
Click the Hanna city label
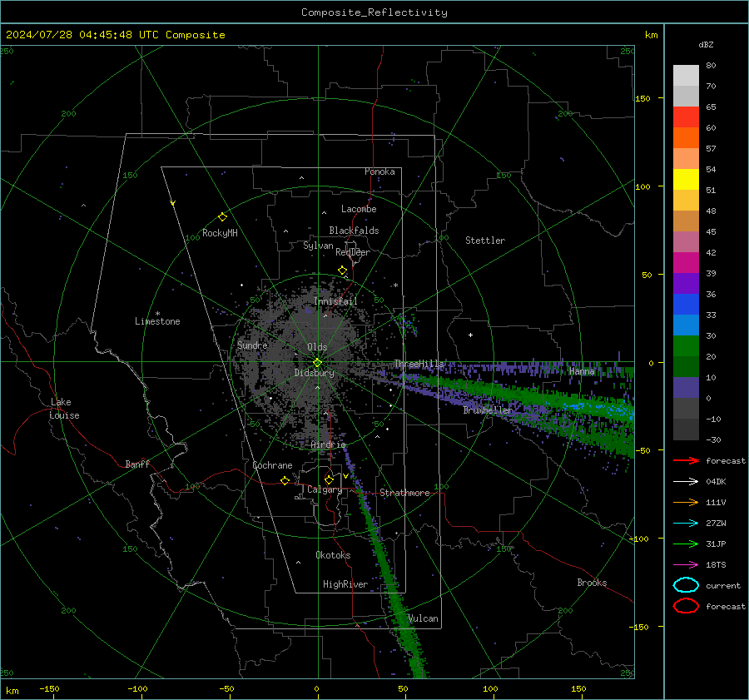582,371
